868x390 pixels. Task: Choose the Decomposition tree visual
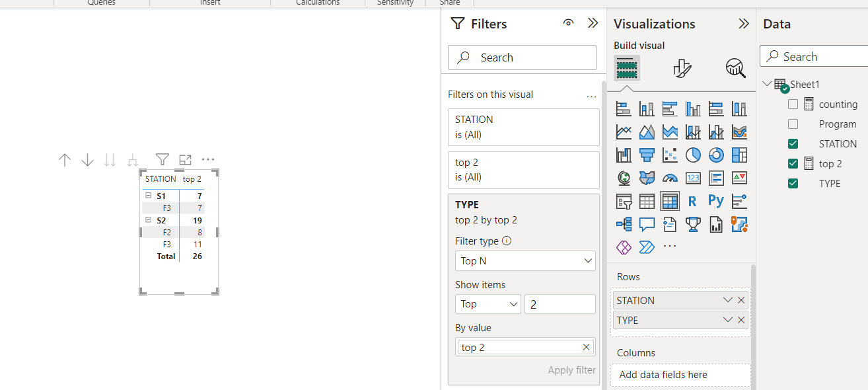click(x=624, y=224)
